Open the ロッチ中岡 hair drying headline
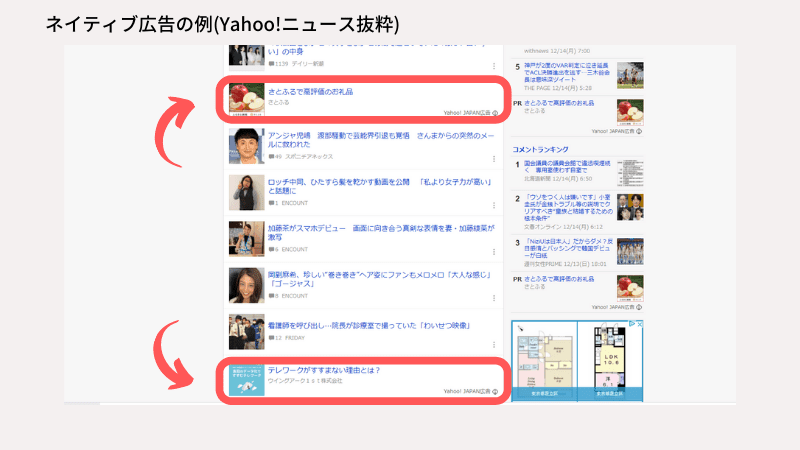800x450 pixels. tap(380, 186)
